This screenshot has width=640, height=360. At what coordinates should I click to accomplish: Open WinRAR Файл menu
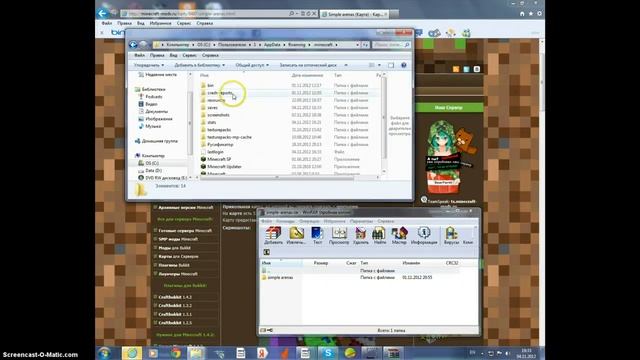coord(267,221)
